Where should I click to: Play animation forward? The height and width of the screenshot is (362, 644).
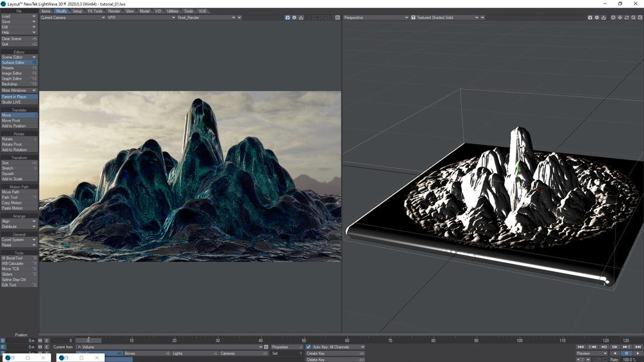pyautogui.click(x=638, y=354)
